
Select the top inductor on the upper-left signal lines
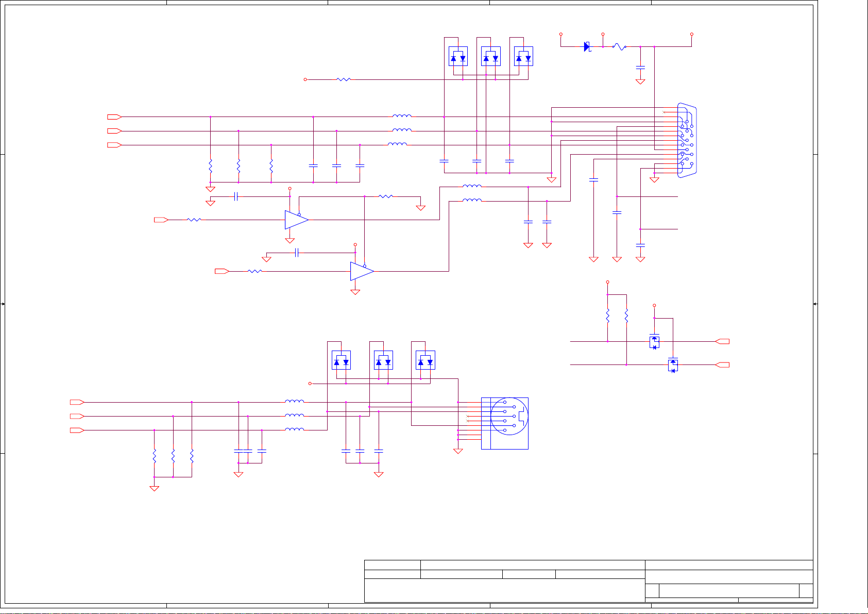tap(402, 116)
